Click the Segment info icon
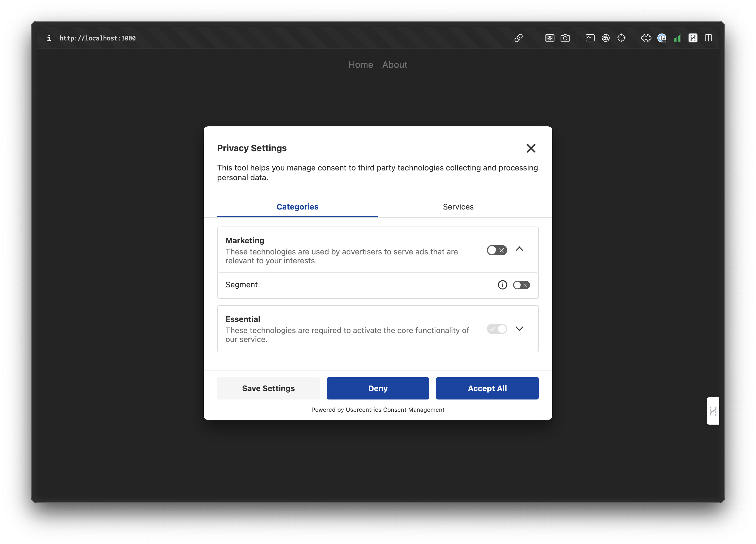This screenshot has width=756, height=544. pyautogui.click(x=502, y=285)
